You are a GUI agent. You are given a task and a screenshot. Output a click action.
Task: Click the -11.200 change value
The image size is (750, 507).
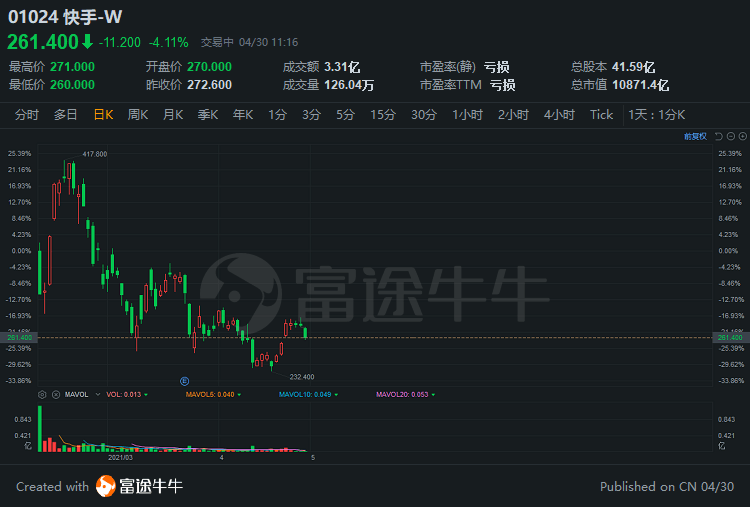click(120, 43)
